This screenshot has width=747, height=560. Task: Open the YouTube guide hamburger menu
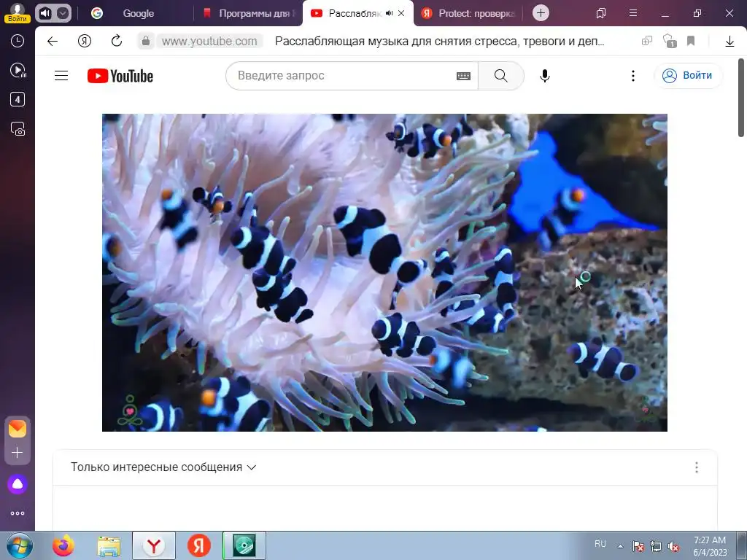click(61, 76)
